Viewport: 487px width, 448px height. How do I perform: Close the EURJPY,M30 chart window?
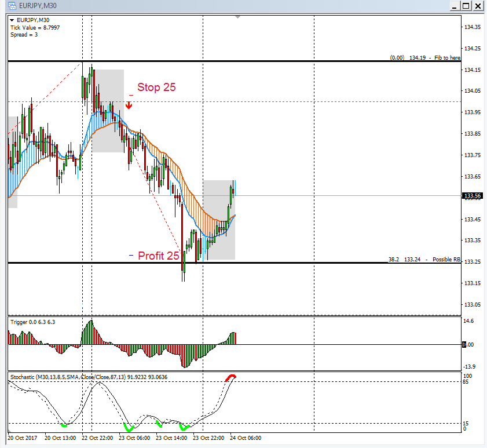[478, 6]
